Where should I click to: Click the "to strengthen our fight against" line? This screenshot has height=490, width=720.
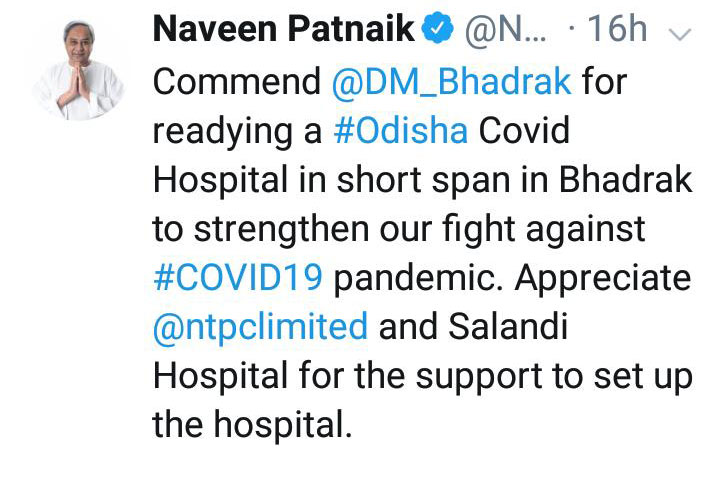[x=400, y=228]
